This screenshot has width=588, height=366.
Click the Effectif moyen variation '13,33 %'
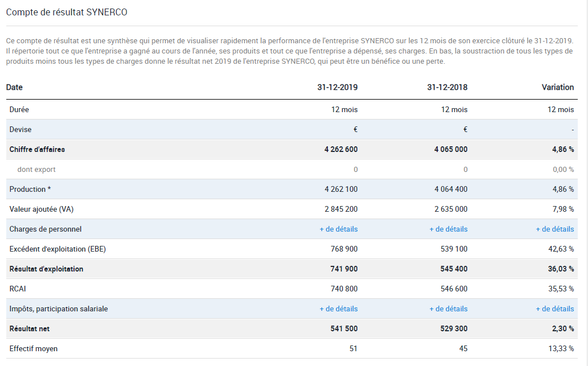click(x=561, y=349)
